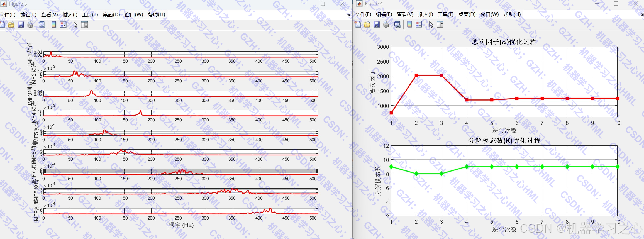The height and width of the screenshot is (239, 644).
Task: Open 插入(I) menu in Figure 4
Action: 426,14
